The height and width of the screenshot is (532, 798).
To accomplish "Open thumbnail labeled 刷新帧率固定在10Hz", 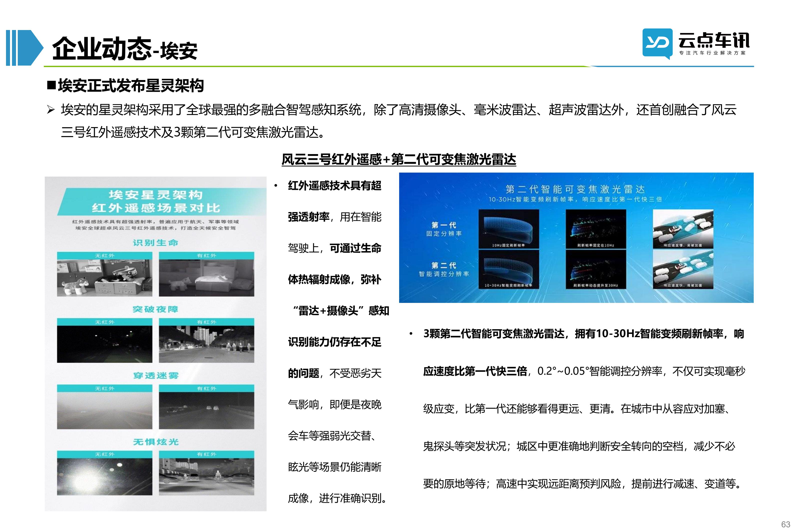I will [596, 229].
